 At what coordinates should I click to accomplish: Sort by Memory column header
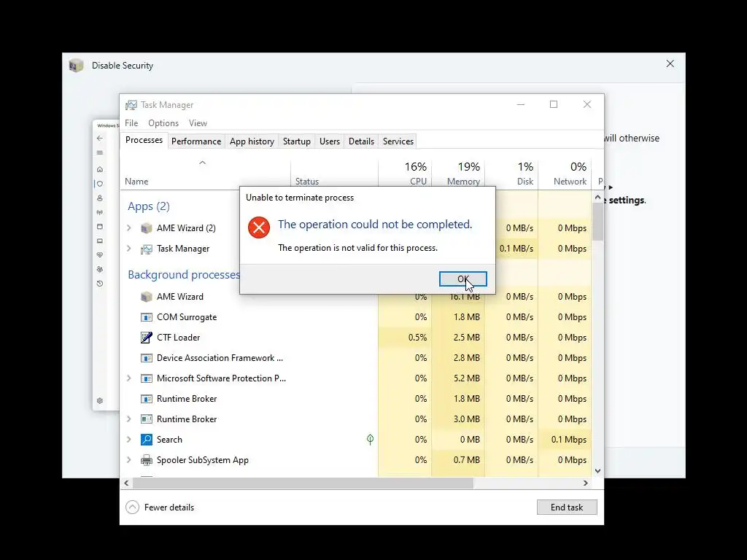458,174
